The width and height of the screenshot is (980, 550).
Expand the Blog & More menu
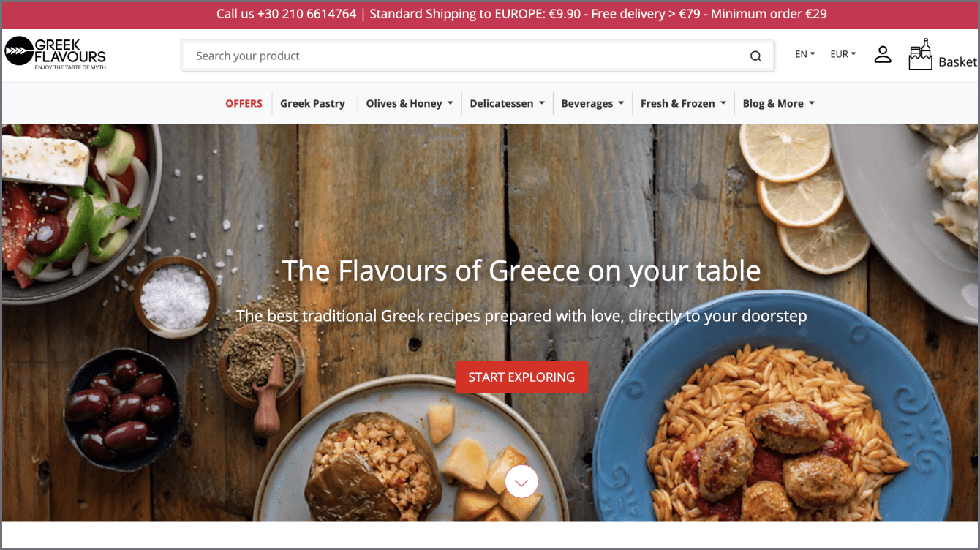(778, 103)
